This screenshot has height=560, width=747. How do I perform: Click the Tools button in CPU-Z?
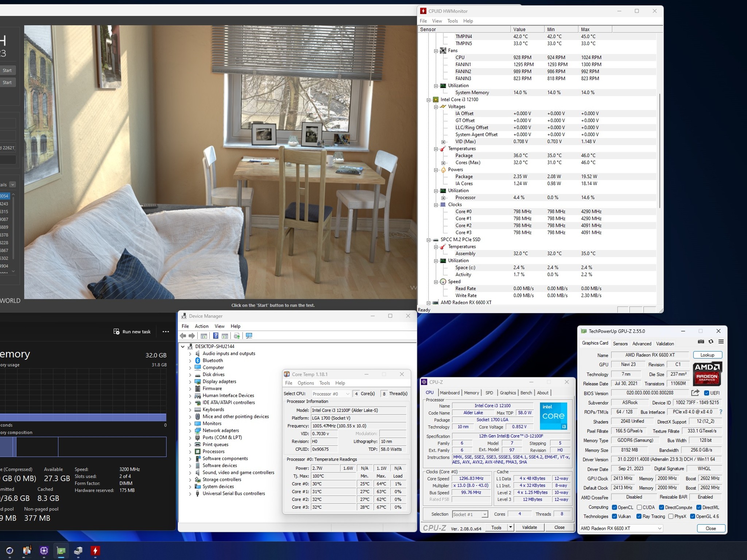click(x=496, y=527)
